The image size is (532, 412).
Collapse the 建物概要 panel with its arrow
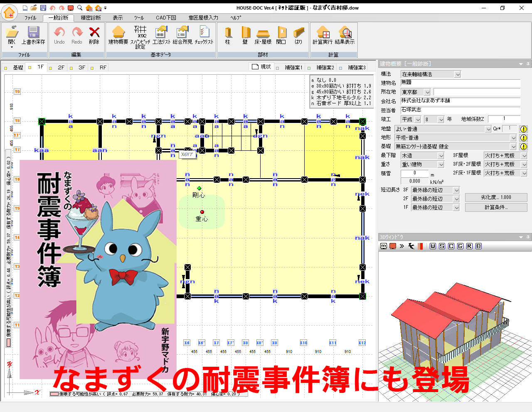point(521,64)
